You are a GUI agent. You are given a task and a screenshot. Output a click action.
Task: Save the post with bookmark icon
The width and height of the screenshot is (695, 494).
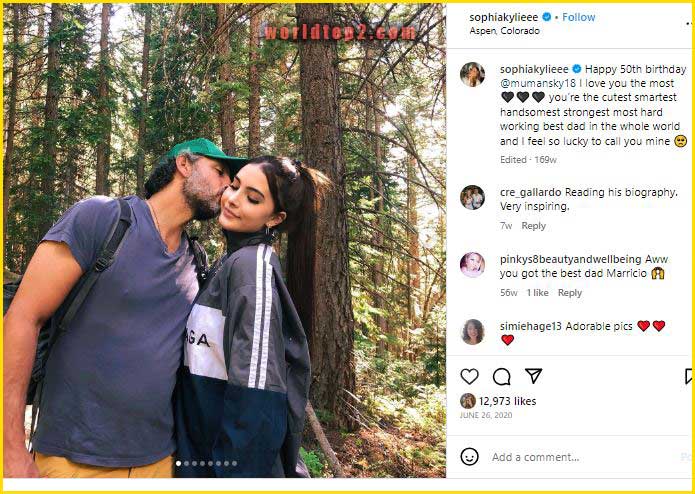point(688,376)
